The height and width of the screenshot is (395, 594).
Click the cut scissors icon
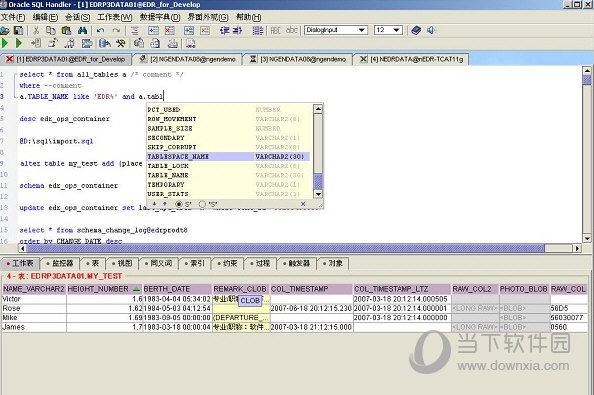click(36, 30)
